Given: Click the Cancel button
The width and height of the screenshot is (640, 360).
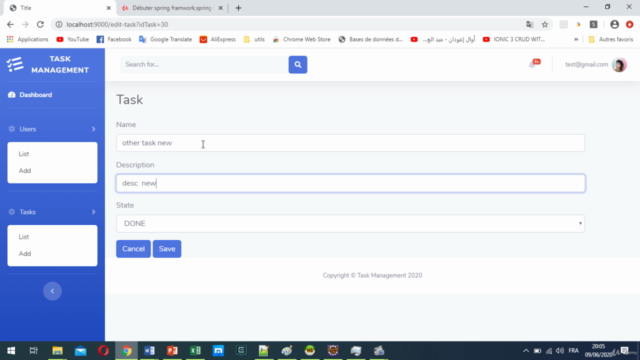Looking at the screenshot, I should click(133, 249).
